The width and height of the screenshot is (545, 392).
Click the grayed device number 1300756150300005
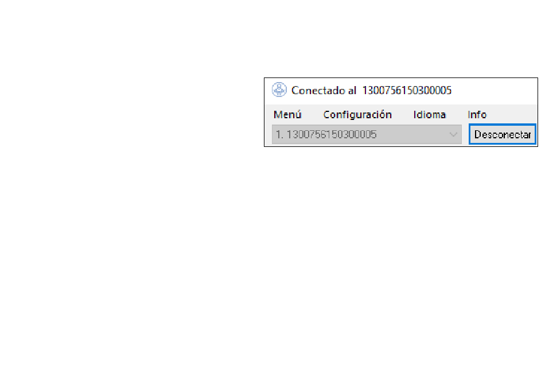pyautogui.click(x=331, y=134)
